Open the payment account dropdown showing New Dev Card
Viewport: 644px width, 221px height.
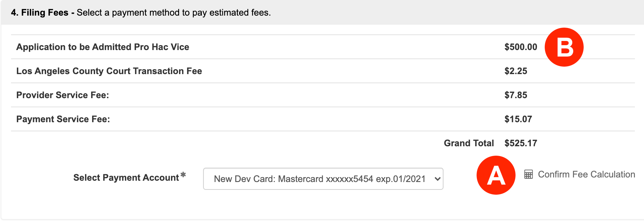point(320,179)
